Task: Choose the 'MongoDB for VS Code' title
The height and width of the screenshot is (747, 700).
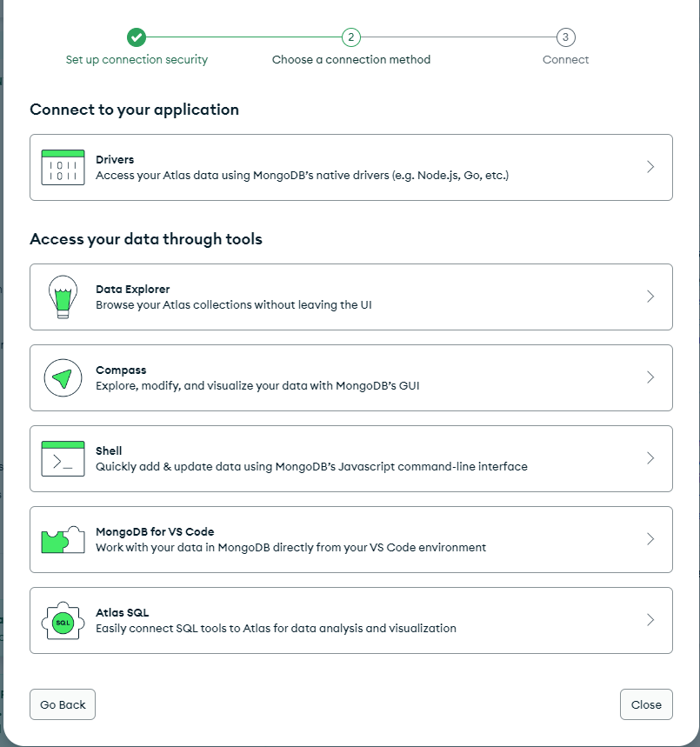Action: [x=155, y=531]
